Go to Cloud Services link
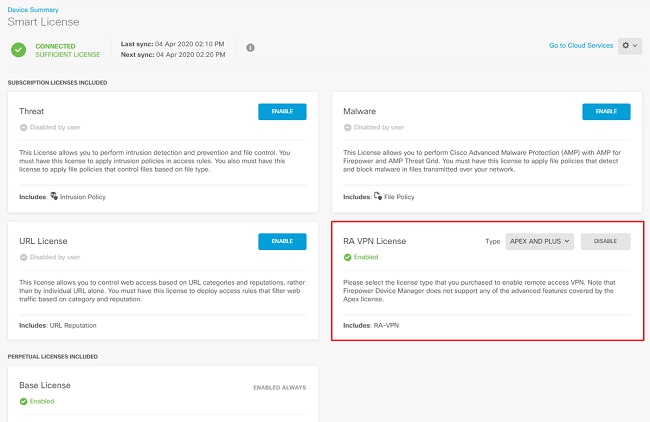 pos(580,46)
